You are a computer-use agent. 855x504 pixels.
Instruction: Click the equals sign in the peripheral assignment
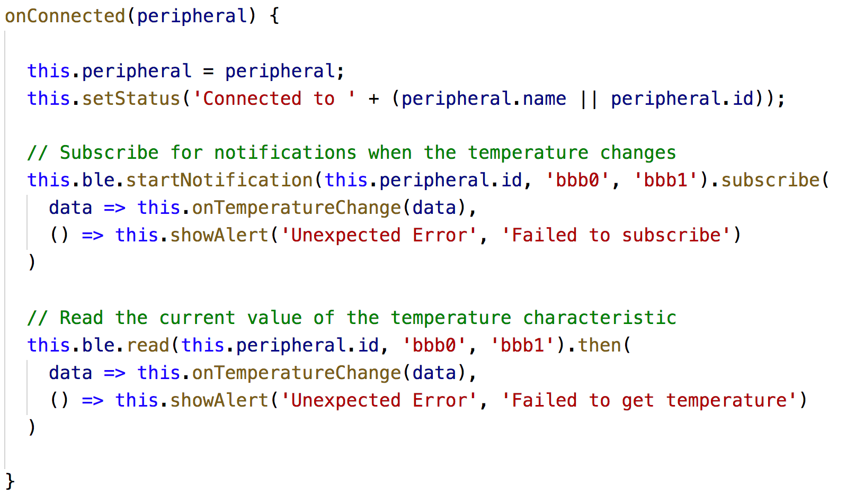208,71
